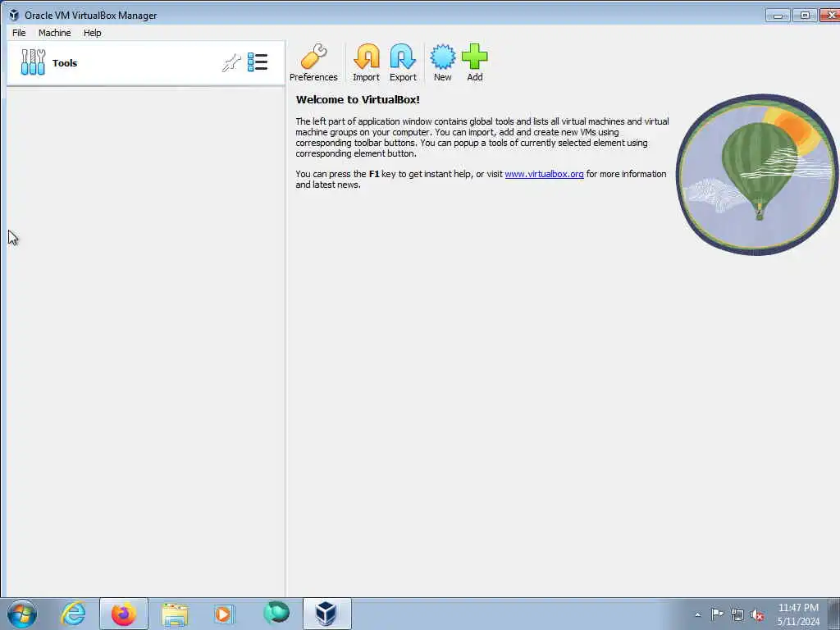This screenshot has width=840, height=630.
Task: Switch to Firefox in taskbar
Action: [124, 614]
